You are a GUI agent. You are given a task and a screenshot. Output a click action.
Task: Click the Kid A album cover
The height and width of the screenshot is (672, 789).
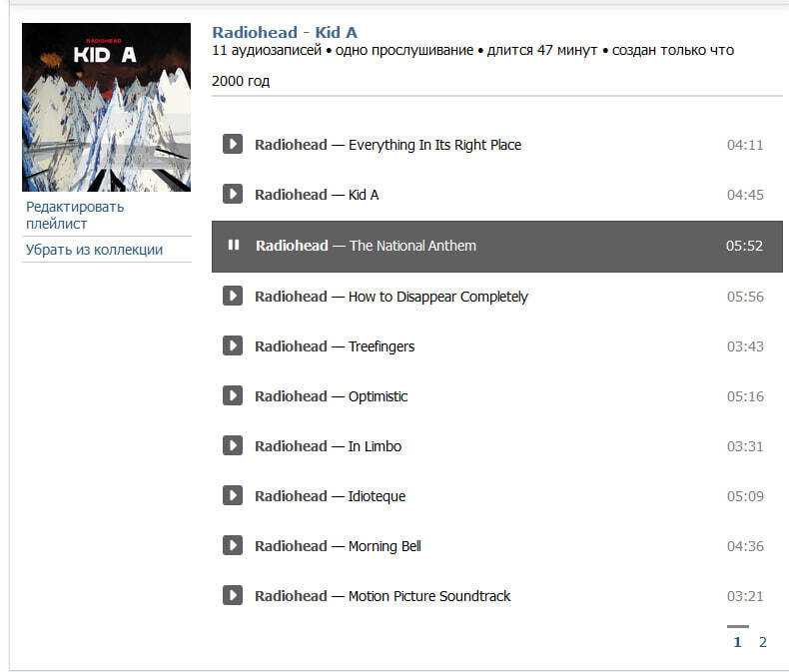pyautogui.click(x=106, y=107)
